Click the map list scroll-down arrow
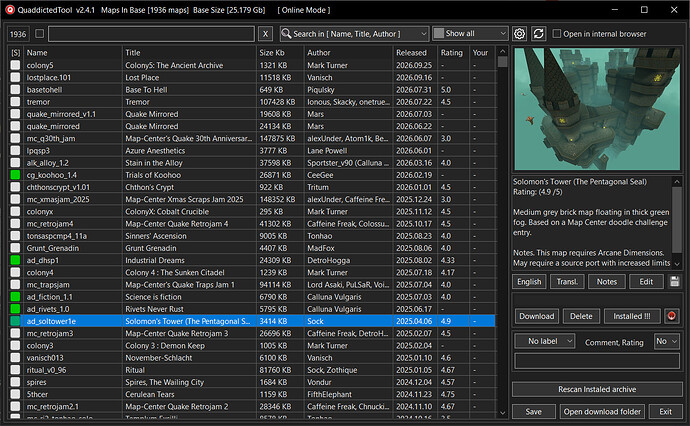Image resolution: width=690 pixels, height=426 pixels. click(503, 413)
